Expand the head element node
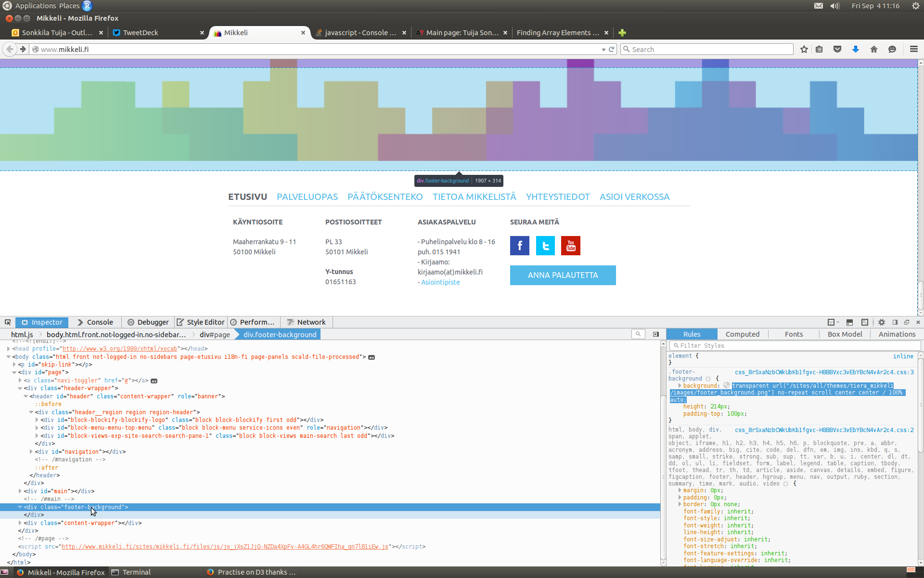Screen dimensions: 924x578 (x=8, y=349)
